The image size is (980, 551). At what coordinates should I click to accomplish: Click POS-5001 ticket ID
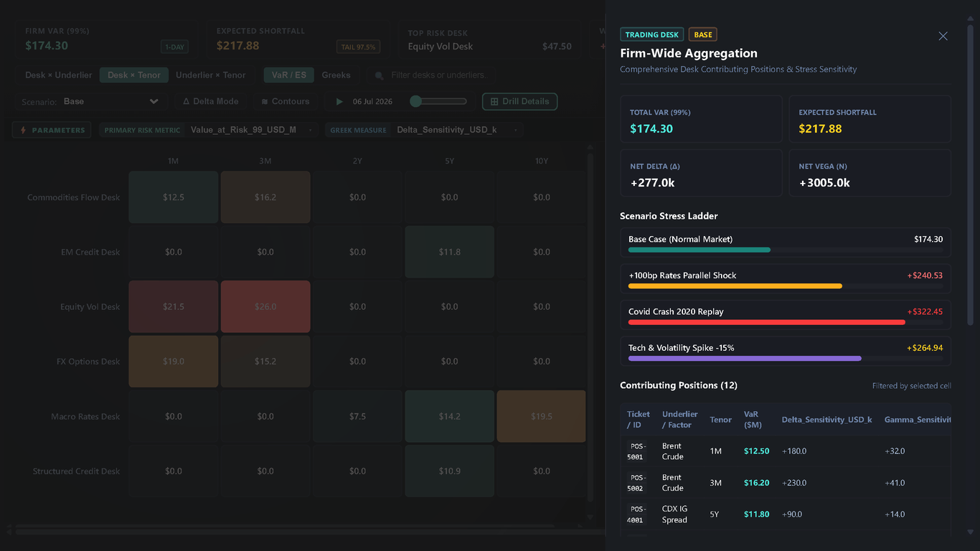click(x=636, y=451)
